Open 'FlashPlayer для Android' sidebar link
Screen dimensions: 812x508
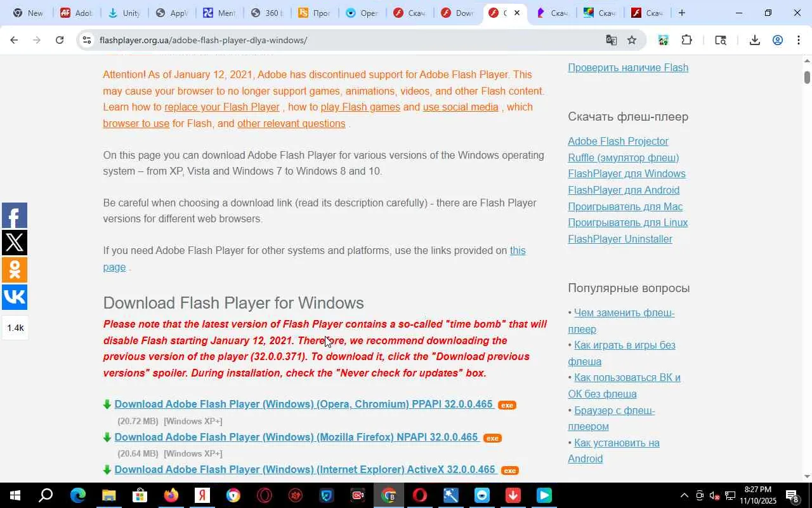624,190
